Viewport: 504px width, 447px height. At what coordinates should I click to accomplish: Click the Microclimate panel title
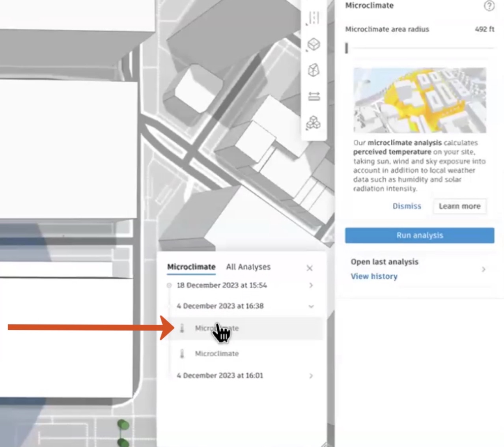coord(370,6)
